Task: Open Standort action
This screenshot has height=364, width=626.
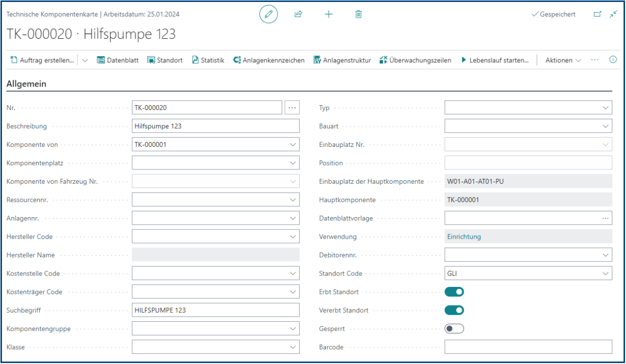Action: click(165, 60)
